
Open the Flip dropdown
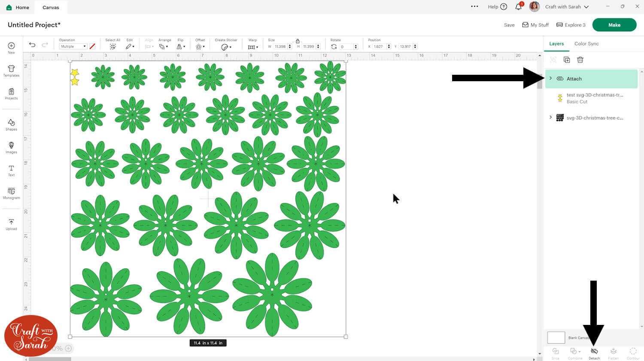click(x=181, y=46)
